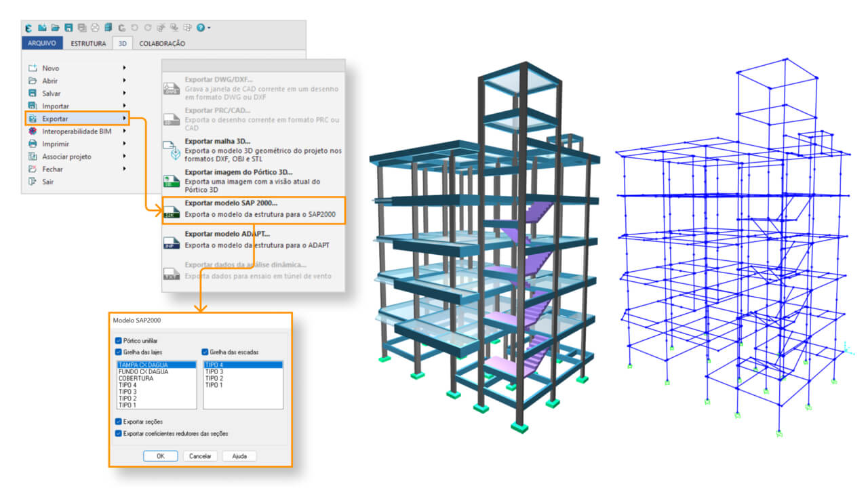Image resolution: width=868 pixels, height=488 pixels.
Task: Open the ARQUIVO tab
Action: [42, 43]
